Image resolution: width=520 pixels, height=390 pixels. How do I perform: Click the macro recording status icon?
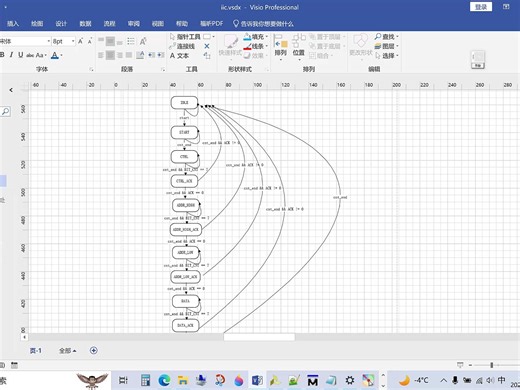click(14, 365)
